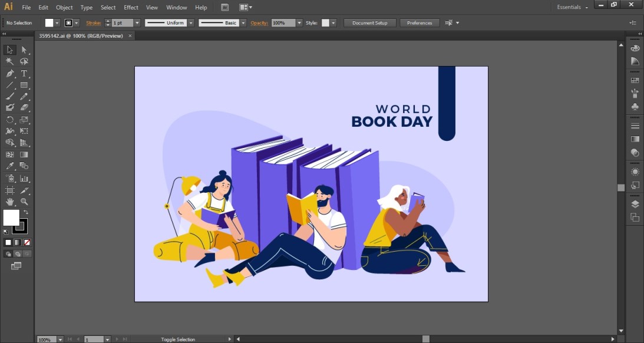Select the Zoom tool

[x=24, y=202]
